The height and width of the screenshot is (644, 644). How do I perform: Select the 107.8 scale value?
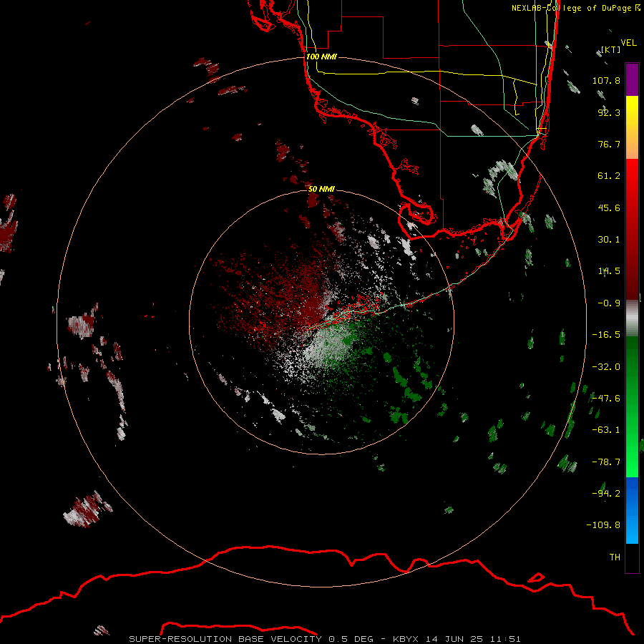click(606, 80)
